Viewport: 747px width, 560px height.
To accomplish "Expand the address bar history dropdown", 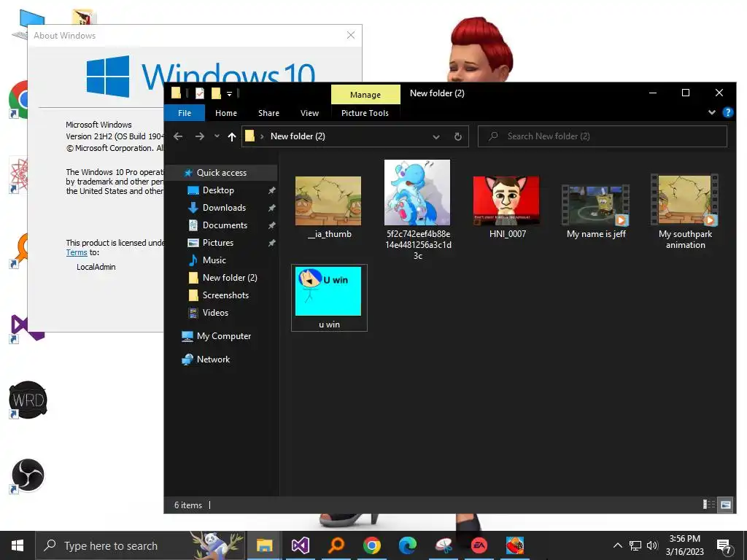I will coord(436,136).
